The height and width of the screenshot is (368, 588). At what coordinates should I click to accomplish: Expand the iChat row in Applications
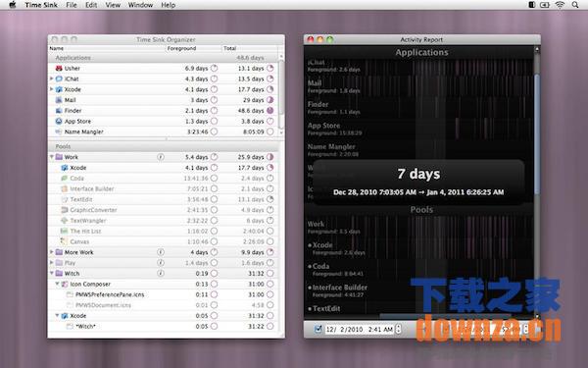(x=52, y=79)
